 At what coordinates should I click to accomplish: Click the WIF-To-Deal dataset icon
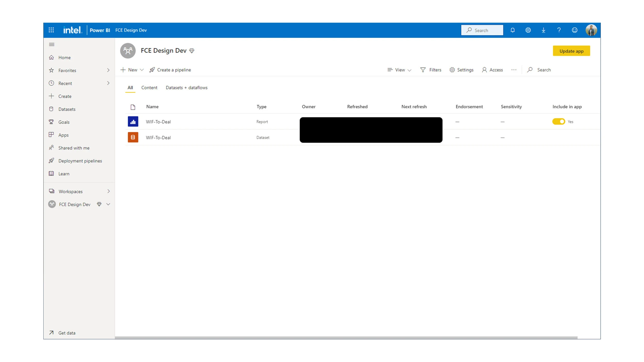(x=133, y=137)
